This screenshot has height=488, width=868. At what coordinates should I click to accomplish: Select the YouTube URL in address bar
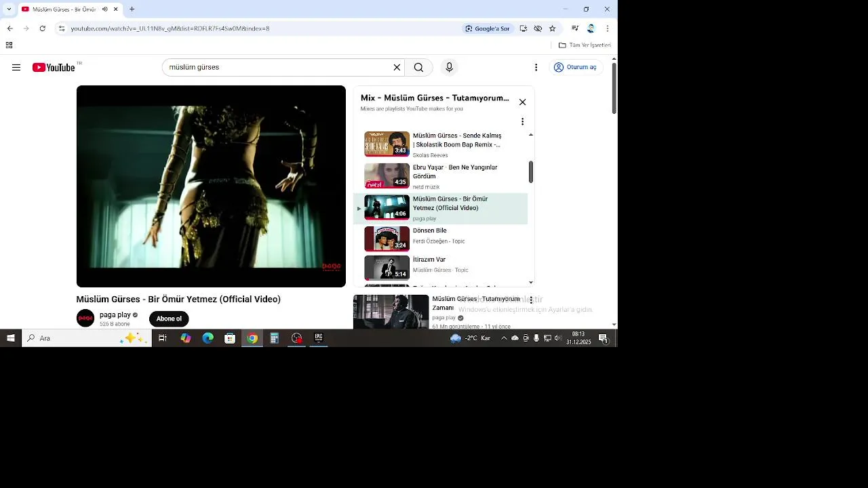click(x=170, y=28)
